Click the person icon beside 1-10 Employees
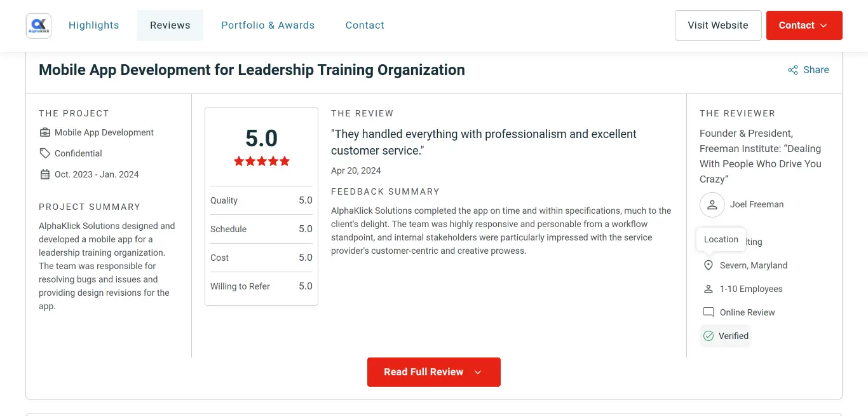The width and height of the screenshot is (868, 416). point(709,289)
